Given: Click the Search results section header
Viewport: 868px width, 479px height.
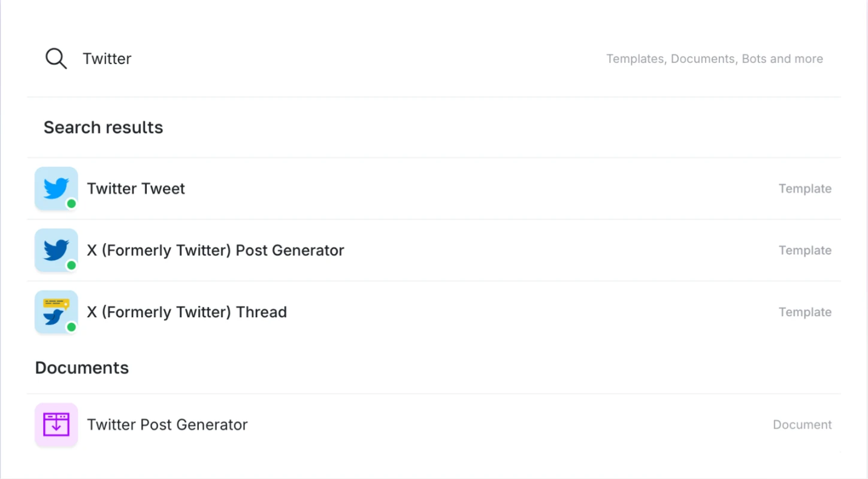Looking at the screenshot, I should click(102, 127).
